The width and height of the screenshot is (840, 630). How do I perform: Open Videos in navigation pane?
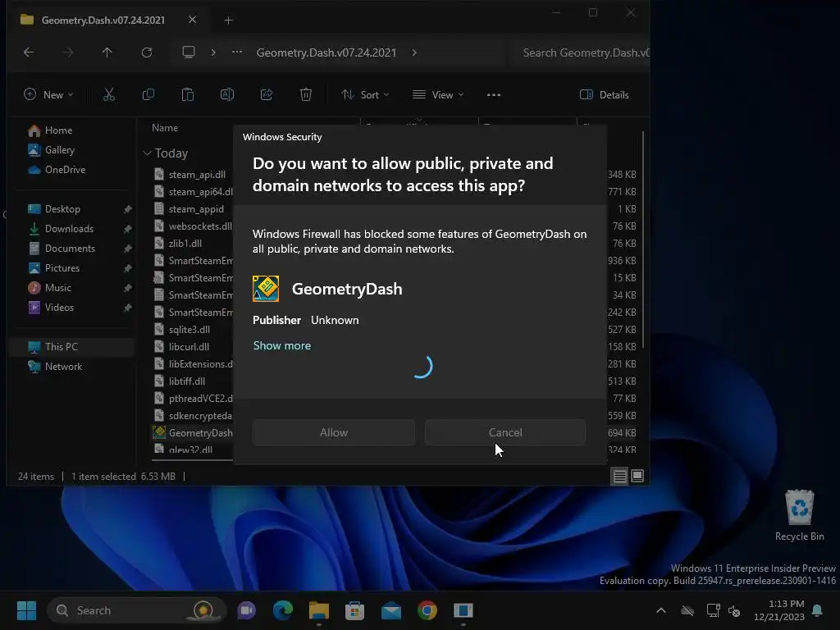[59, 308]
